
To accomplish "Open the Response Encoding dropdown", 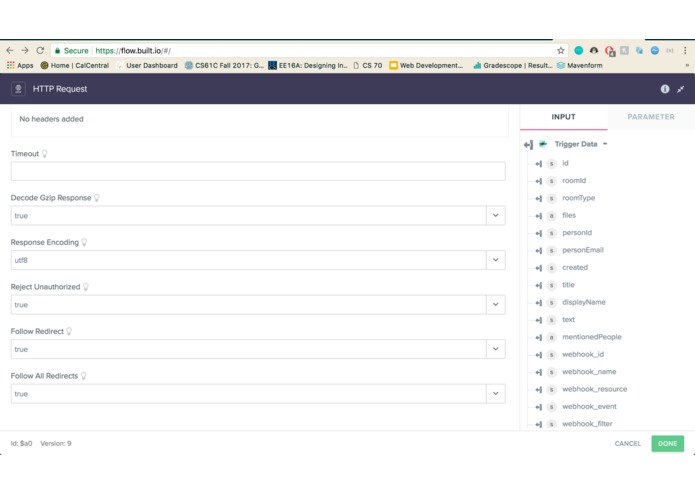I will (x=496, y=260).
